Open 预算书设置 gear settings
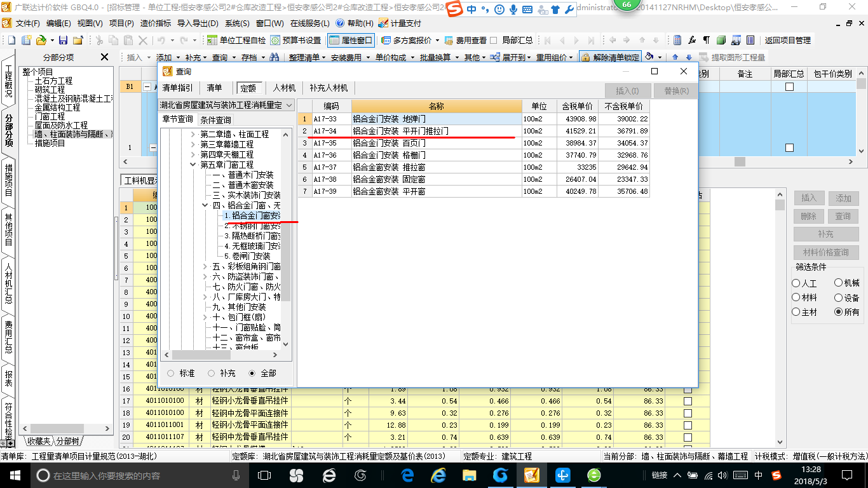 295,40
